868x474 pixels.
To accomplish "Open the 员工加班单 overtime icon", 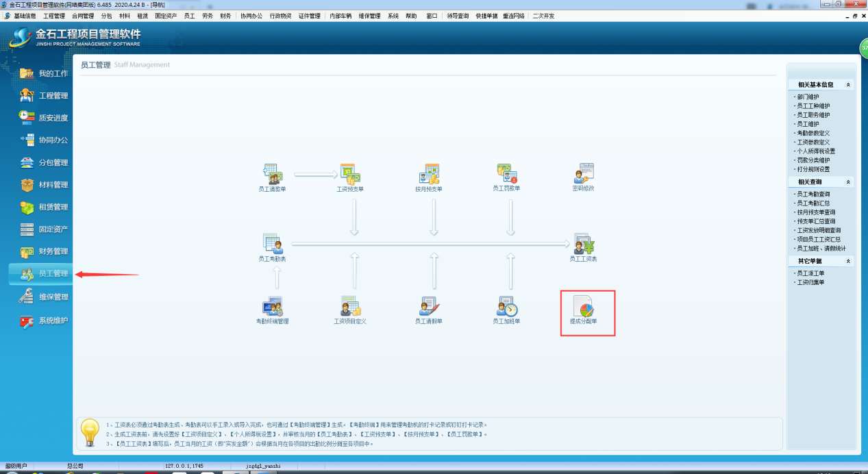I will tap(506, 307).
